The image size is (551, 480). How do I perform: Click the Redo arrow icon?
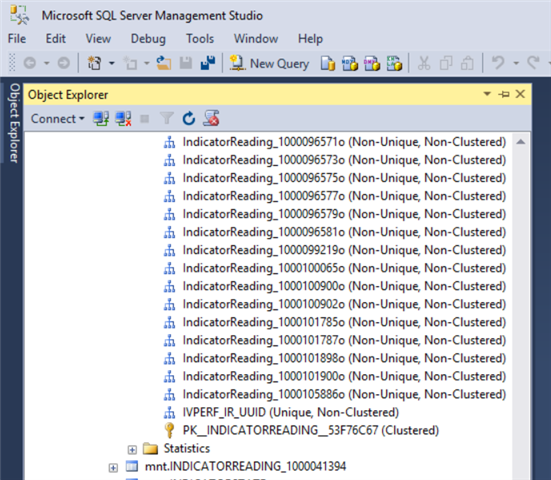click(533, 63)
